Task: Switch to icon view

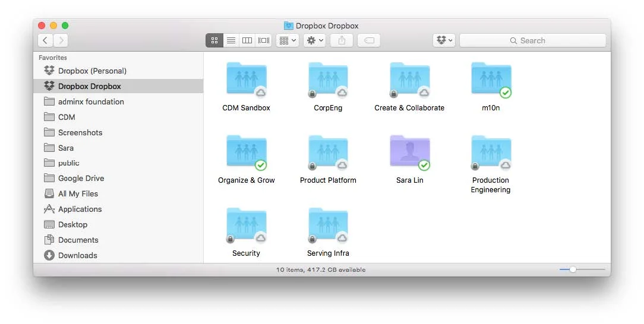Action: pyautogui.click(x=214, y=40)
